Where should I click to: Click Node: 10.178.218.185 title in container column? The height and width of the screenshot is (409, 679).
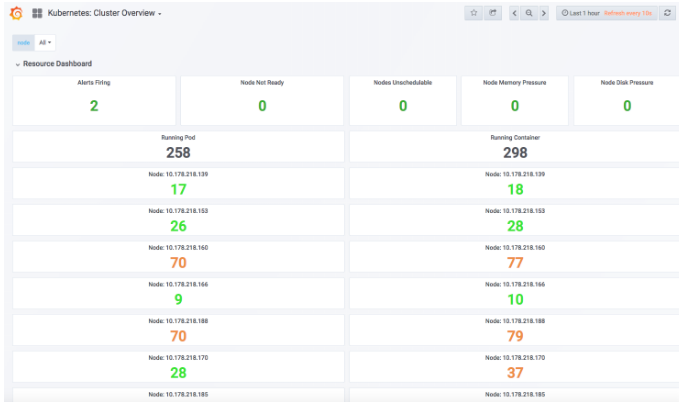[515, 395]
